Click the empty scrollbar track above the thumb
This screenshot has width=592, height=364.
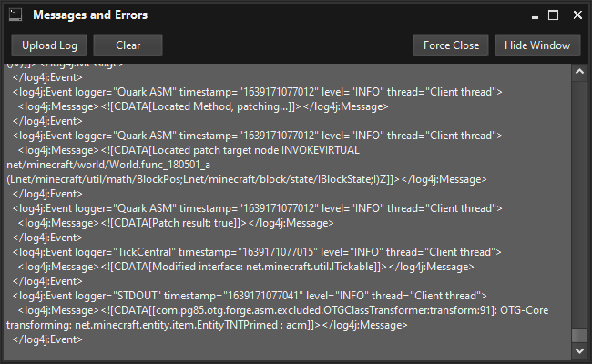(580, 204)
